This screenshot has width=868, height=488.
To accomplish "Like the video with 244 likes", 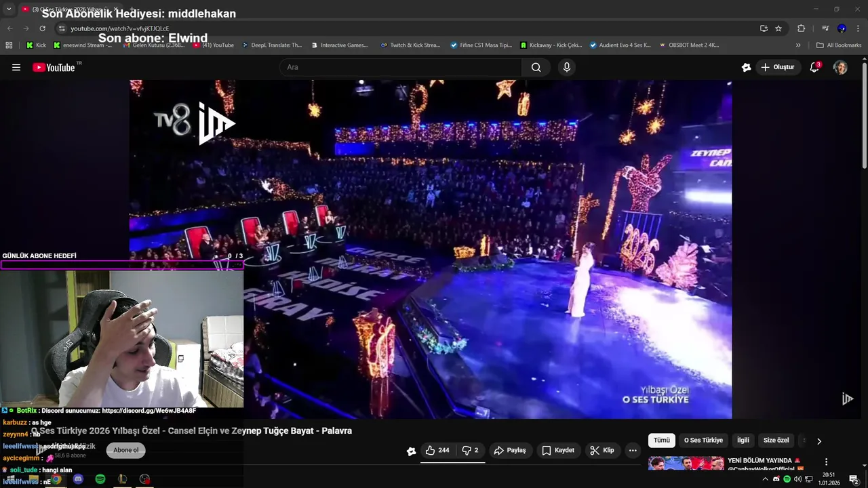I will (437, 450).
